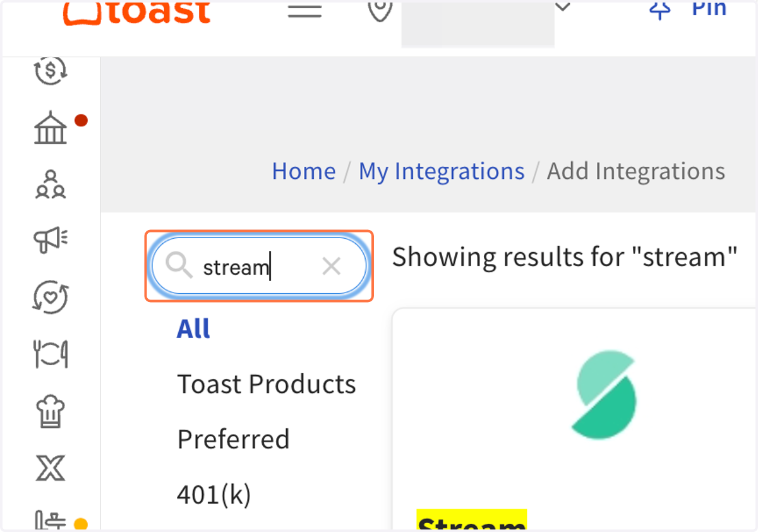Viewport: 758px width, 532px height.
Task: Expand the location selector chevron
Action: [x=563, y=8]
